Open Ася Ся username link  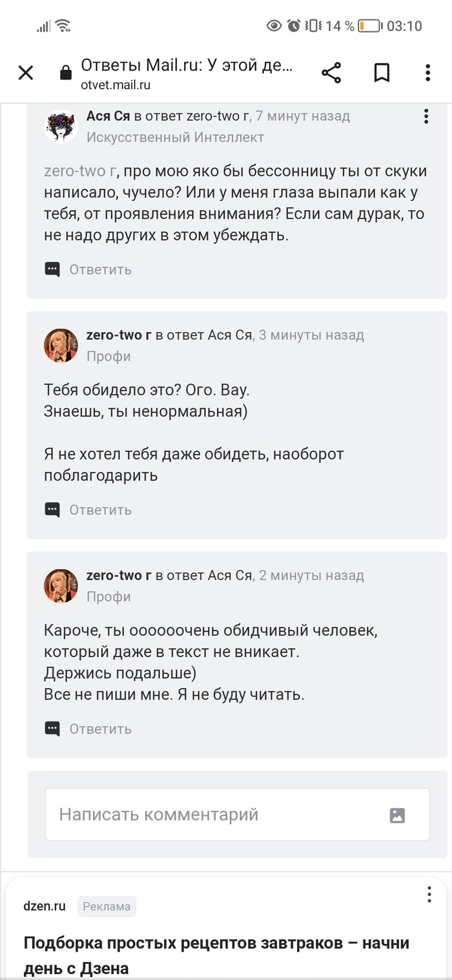coord(108,116)
